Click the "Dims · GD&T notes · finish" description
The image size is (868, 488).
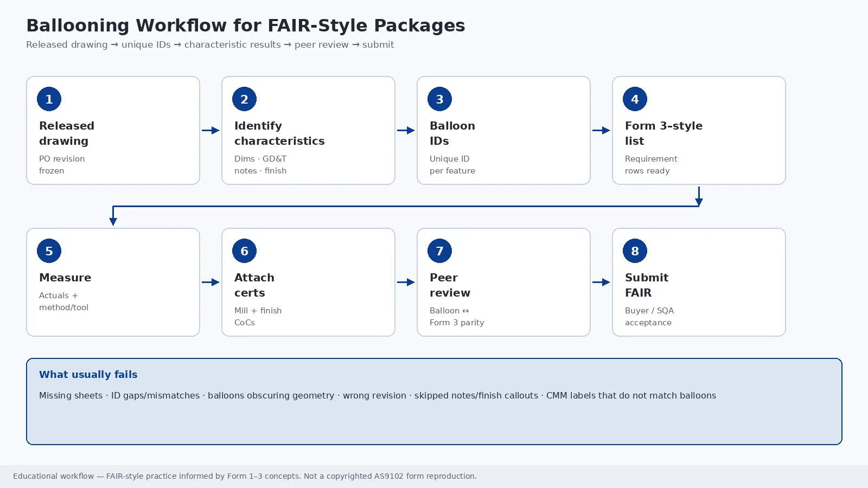pyautogui.click(x=260, y=165)
